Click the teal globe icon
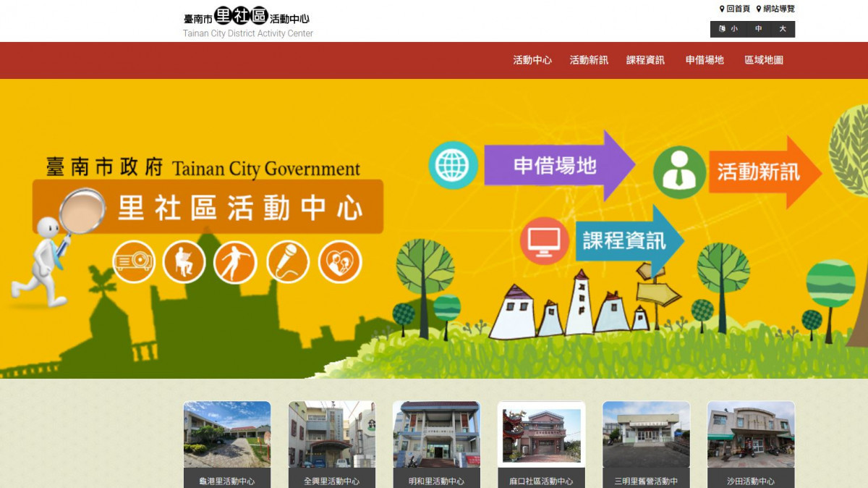 tap(454, 165)
